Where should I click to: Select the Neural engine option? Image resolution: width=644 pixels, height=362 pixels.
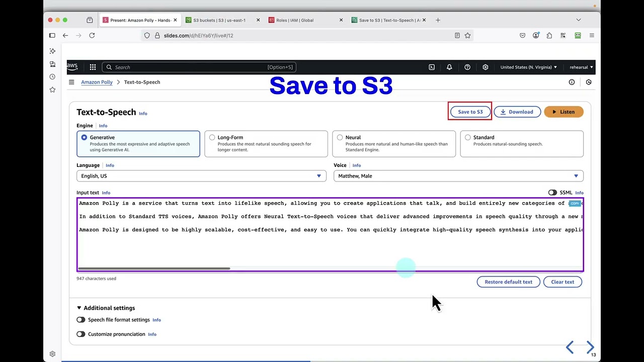click(x=394, y=144)
